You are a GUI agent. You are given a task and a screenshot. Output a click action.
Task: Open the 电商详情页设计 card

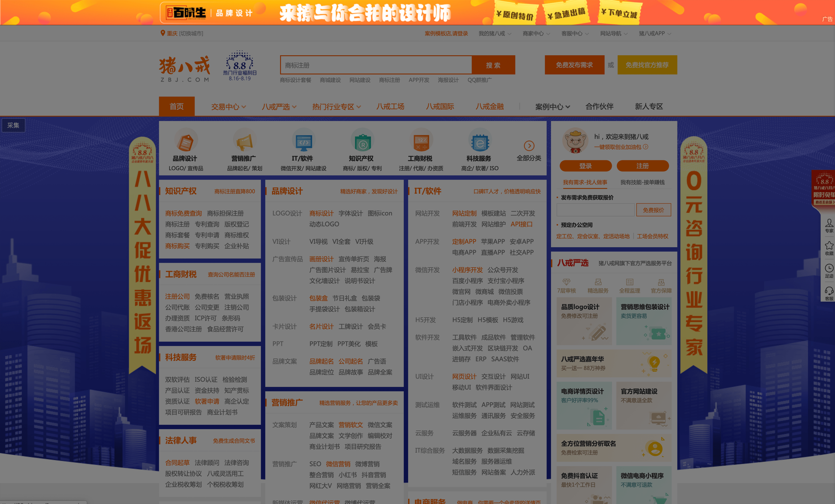tap(584, 406)
